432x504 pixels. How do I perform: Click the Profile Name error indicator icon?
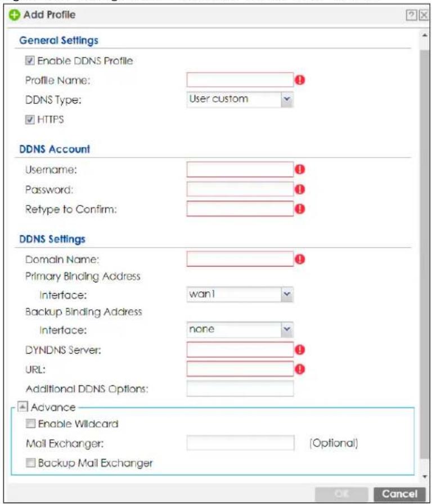(x=300, y=80)
